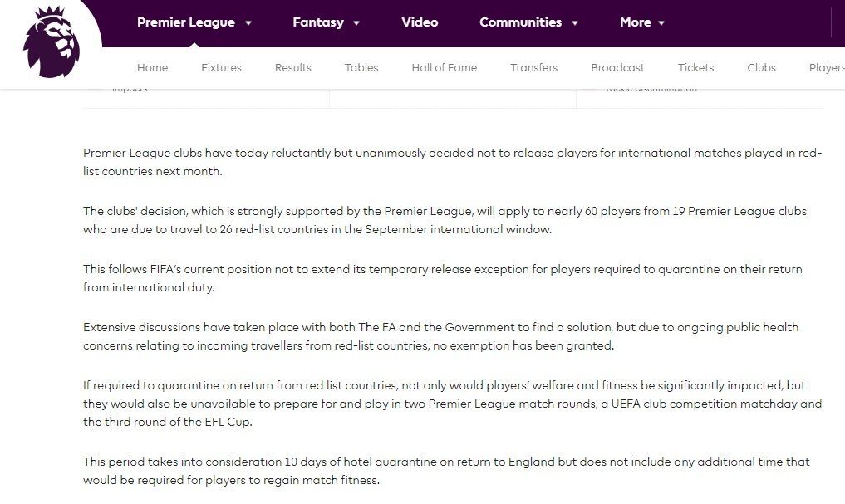Switch to the Fixtures section
The width and height of the screenshot is (845, 504).
tap(221, 67)
